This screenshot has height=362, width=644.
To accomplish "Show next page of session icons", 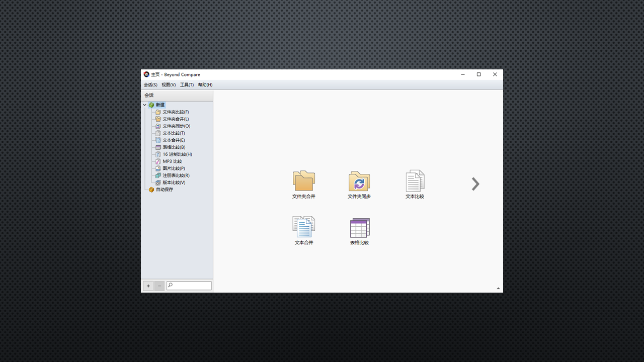I will pyautogui.click(x=475, y=185).
